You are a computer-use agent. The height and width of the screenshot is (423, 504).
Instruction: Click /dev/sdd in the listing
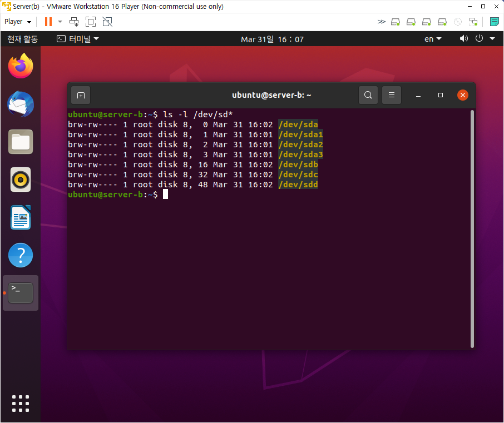(298, 185)
